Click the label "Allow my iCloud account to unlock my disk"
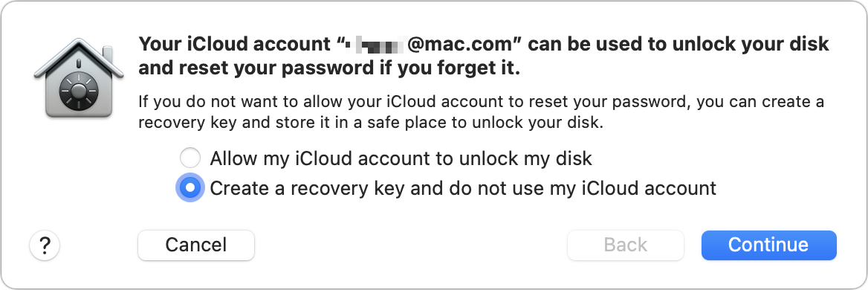Image resolution: width=868 pixels, height=290 pixels. tap(401, 159)
